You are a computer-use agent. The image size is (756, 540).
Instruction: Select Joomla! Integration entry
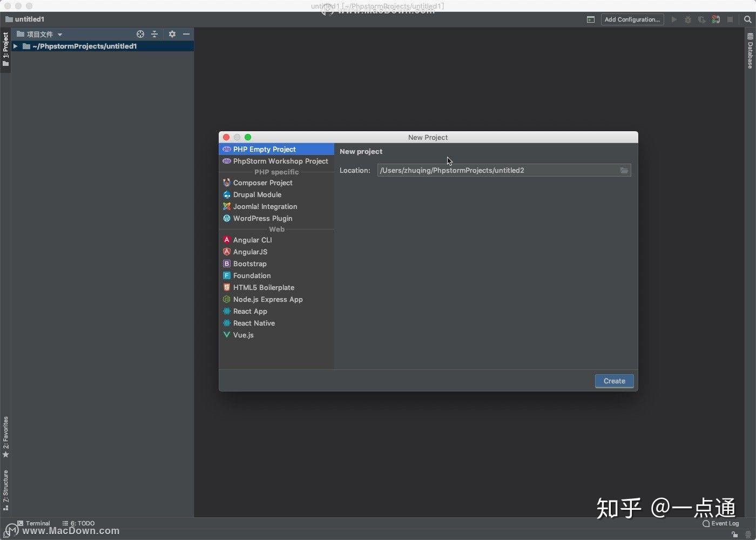276,206
